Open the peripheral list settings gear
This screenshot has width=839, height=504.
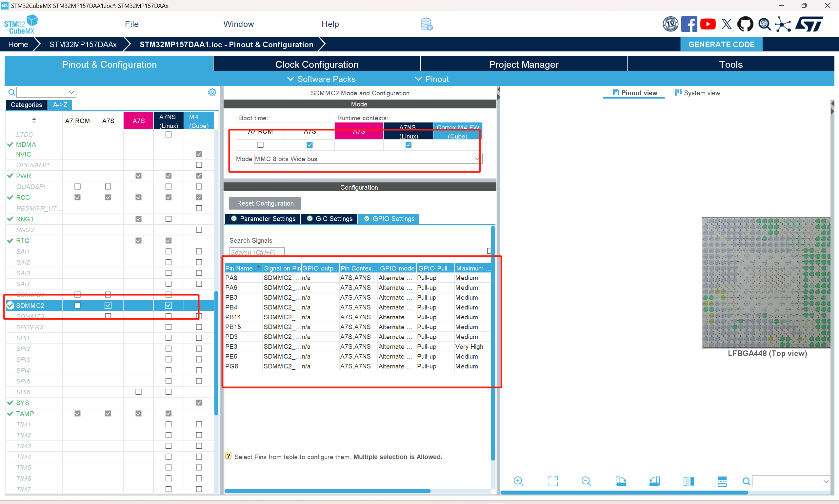212,92
